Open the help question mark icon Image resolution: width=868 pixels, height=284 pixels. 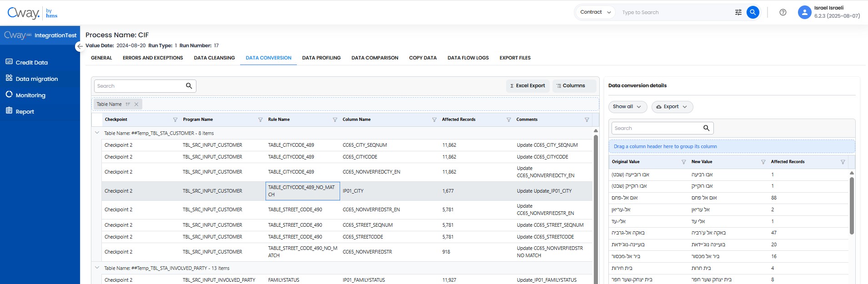pos(783,12)
